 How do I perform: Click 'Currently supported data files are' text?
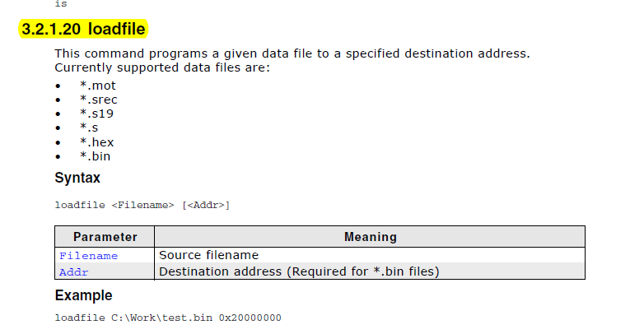point(162,67)
